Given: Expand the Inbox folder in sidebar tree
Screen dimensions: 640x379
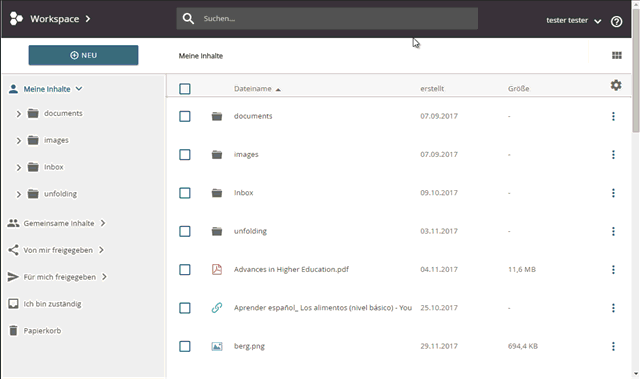Looking at the screenshot, I should click(x=18, y=168).
